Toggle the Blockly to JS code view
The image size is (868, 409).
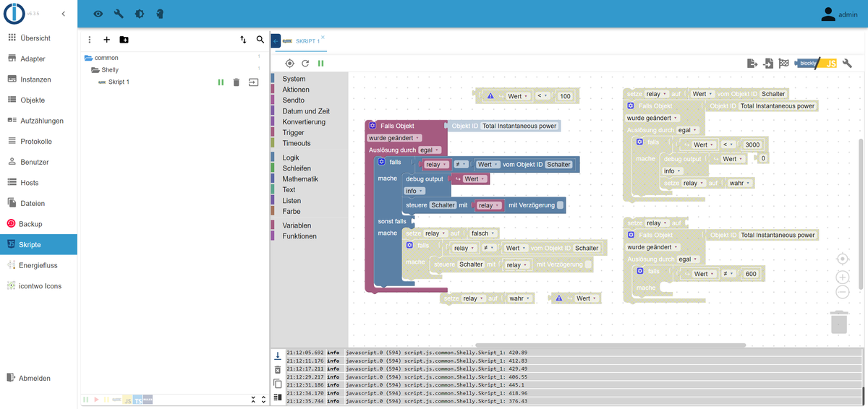point(817,64)
